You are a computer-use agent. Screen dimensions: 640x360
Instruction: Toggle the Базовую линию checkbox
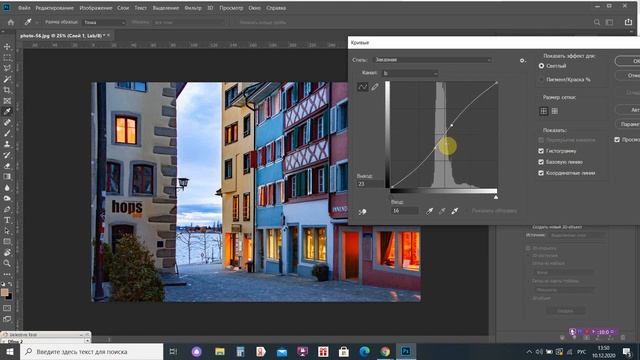541,162
